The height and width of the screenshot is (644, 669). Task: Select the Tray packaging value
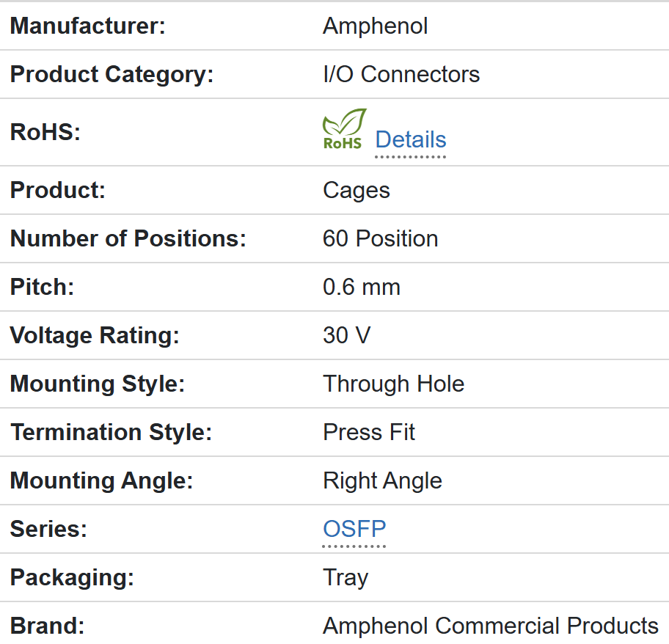345,577
